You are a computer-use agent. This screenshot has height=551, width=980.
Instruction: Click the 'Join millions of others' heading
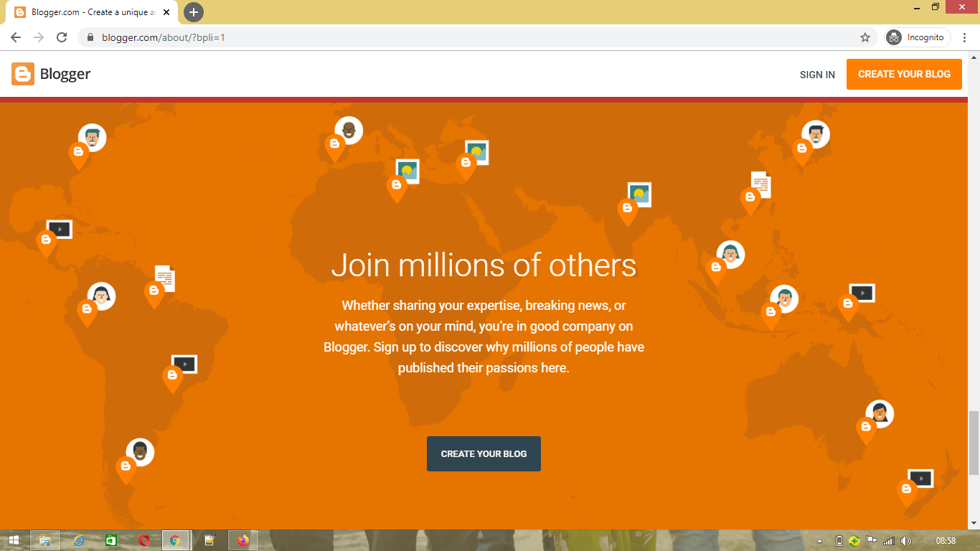click(484, 265)
